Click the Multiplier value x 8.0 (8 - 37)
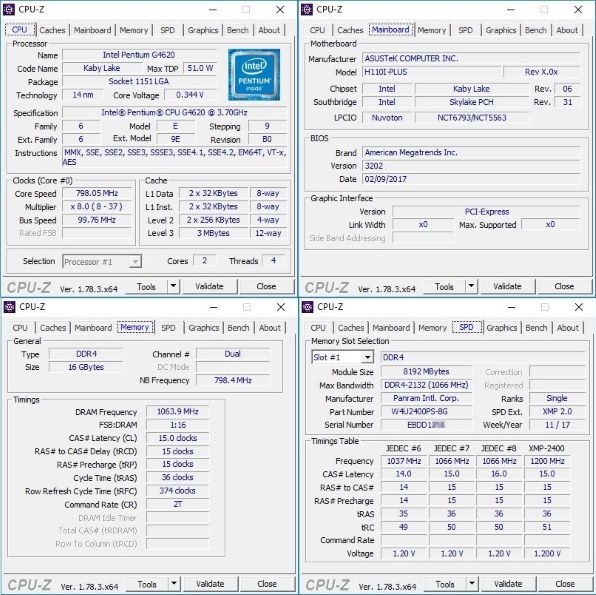Image resolution: width=596 pixels, height=595 pixels. [x=97, y=206]
